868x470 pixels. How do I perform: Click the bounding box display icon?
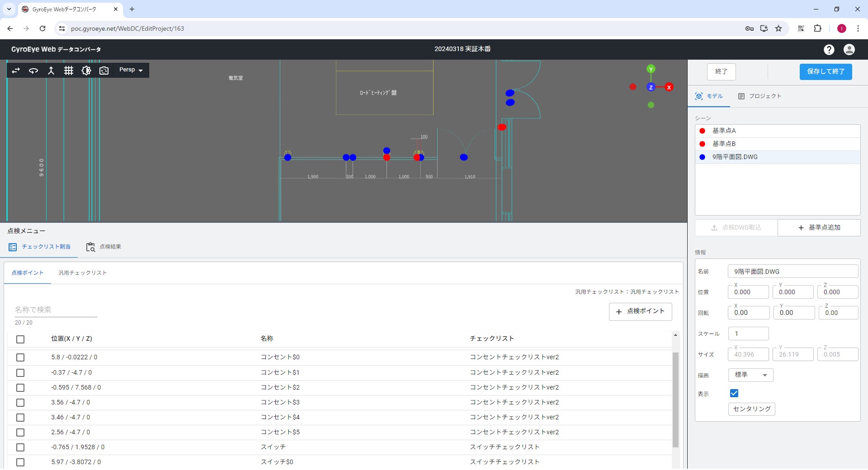coord(86,70)
